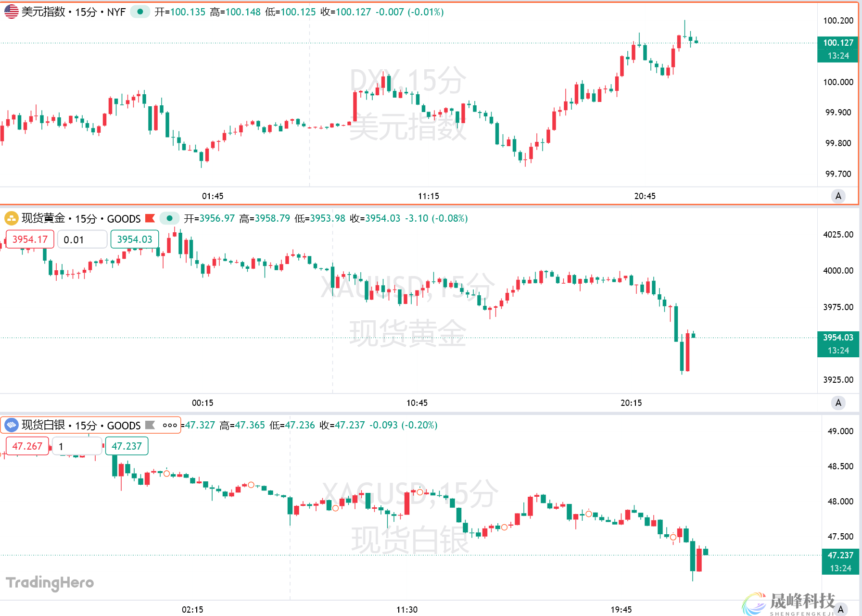Click the 20:45 time label on the dollar chart

click(x=645, y=196)
